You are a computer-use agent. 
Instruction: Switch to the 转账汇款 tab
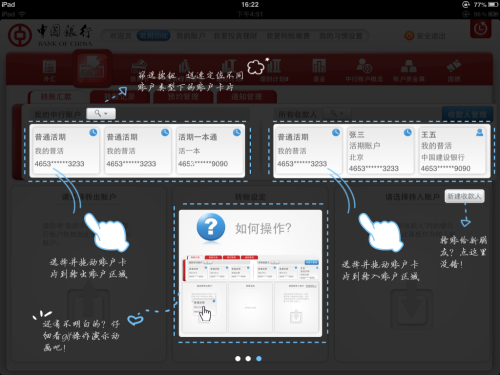pos(56,97)
